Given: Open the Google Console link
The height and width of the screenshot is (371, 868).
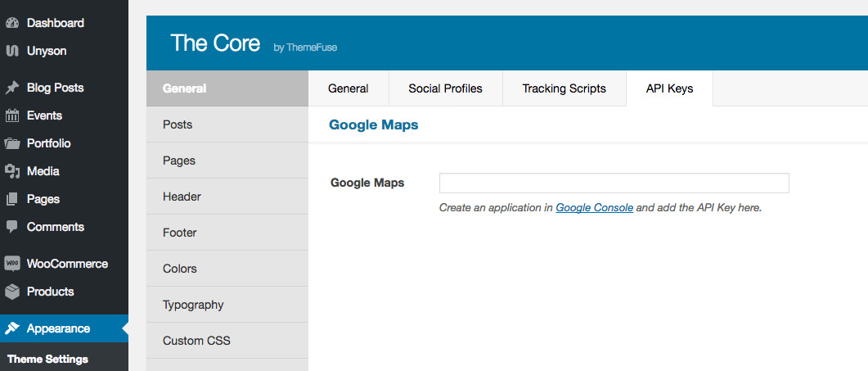Looking at the screenshot, I should [x=595, y=208].
